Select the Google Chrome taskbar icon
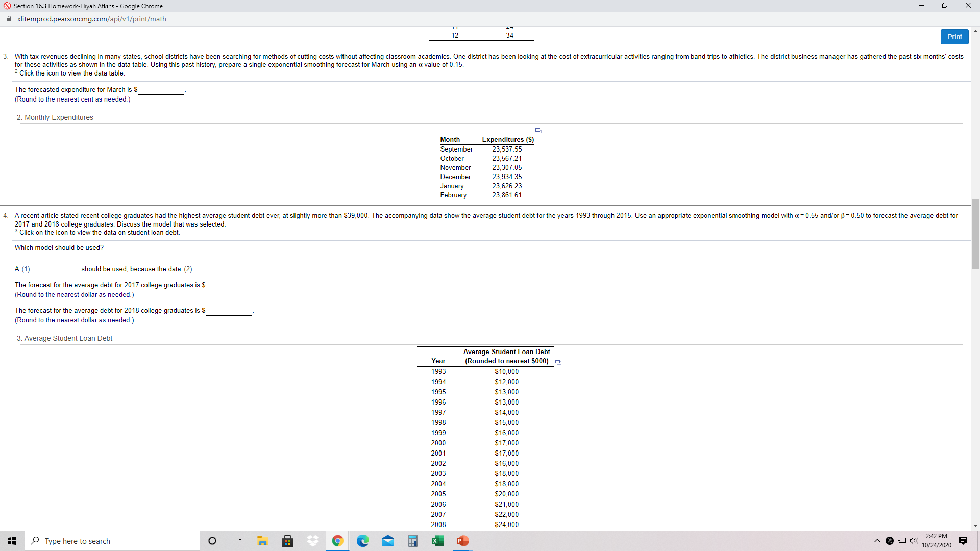The image size is (980, 551). (x=337, y=541)
